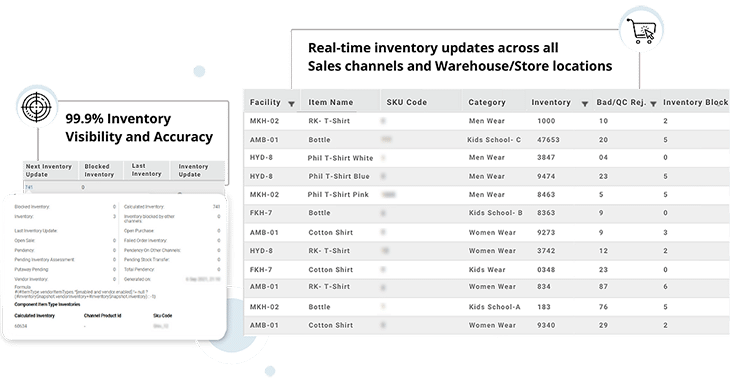Click the Sku Code heading in the detail card
This screenshot has width=730, height=380.
tap(162, 316)
